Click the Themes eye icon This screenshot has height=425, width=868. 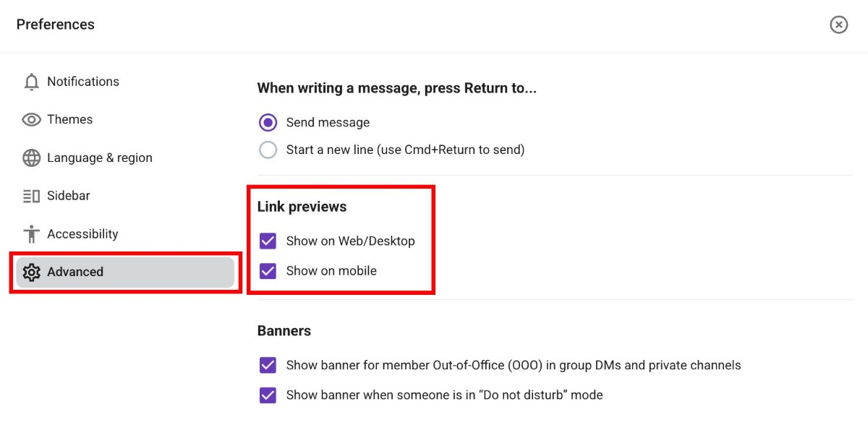point(31,120)
